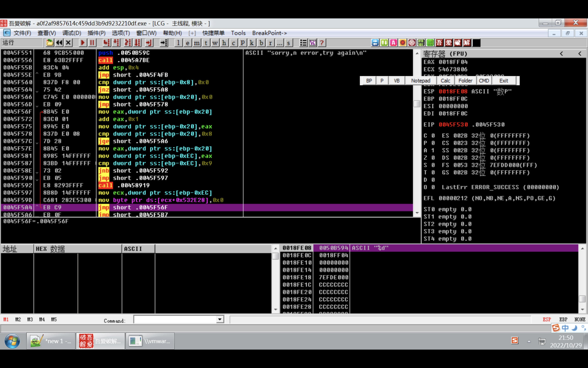The width and height of the screenshot is (588, 368).
Task: Switch to memory window M2
Action: point(18,319)
